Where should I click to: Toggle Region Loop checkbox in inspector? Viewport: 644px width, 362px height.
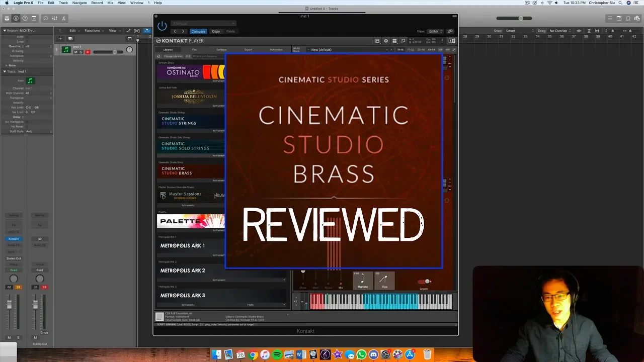point(27,41)
